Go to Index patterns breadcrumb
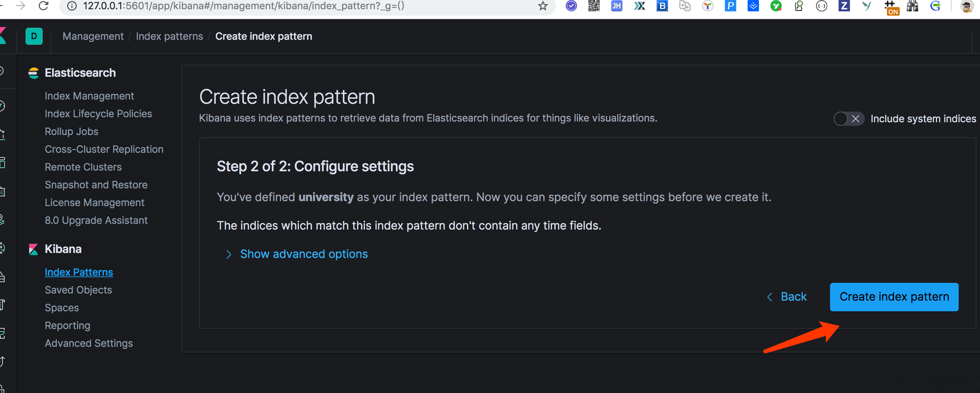980x393 pixels. (169, 37)
